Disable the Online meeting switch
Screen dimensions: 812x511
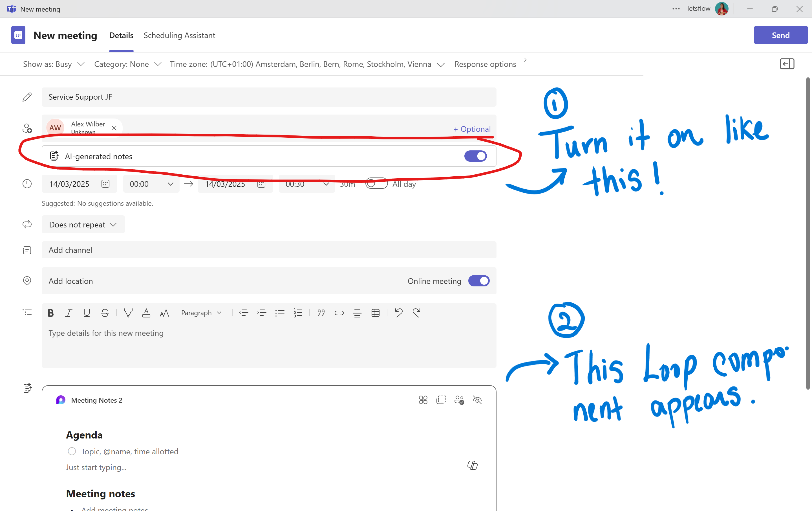[x=478, y=281]
